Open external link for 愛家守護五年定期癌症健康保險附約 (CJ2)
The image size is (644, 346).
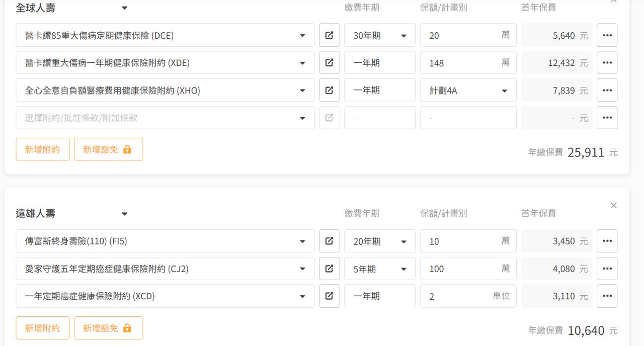[x=329, y=269]
